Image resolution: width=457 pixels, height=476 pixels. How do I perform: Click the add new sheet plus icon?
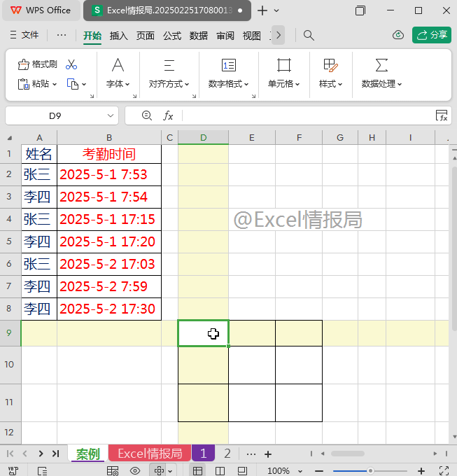(x=267, y=454)
